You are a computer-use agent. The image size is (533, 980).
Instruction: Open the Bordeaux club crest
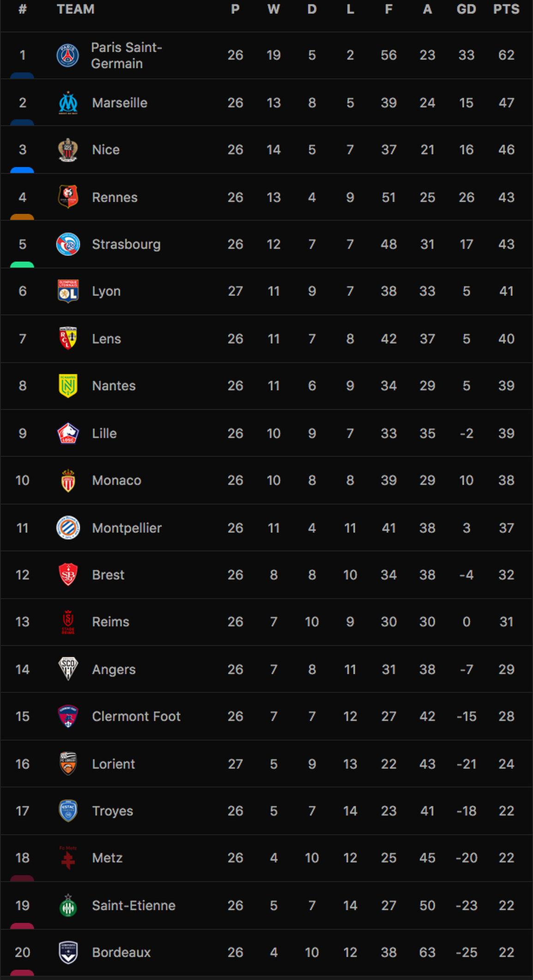(x=68, y=952)
